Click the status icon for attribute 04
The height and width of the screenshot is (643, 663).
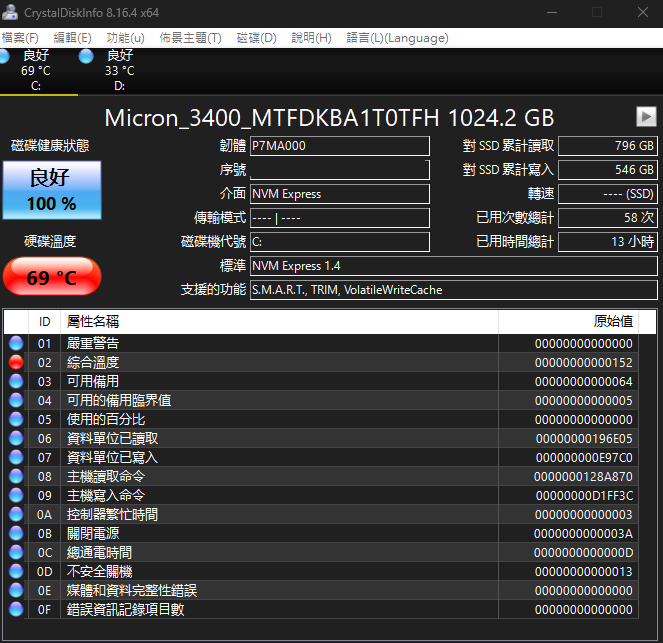pyautogui.click(x=16, y=400)
